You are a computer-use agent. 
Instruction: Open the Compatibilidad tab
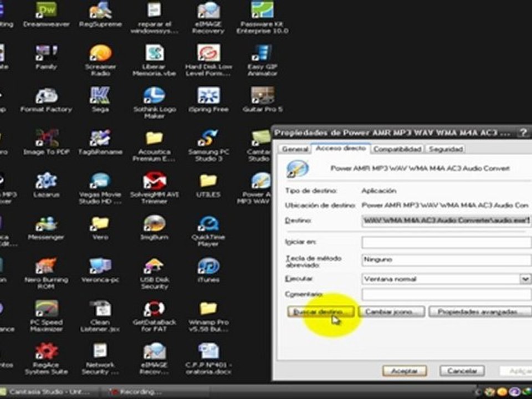(x=398, y=149)
